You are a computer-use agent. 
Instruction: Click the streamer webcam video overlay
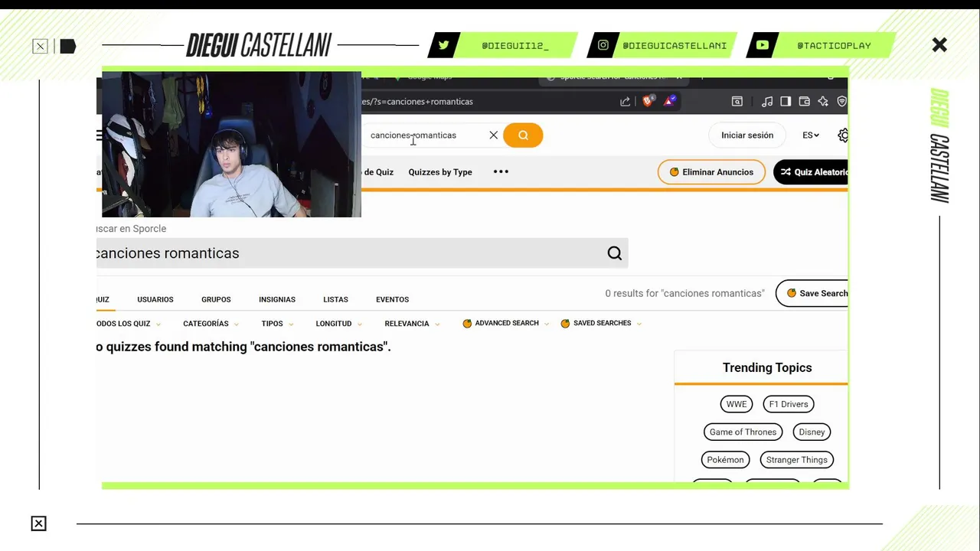tap(231, 145)
